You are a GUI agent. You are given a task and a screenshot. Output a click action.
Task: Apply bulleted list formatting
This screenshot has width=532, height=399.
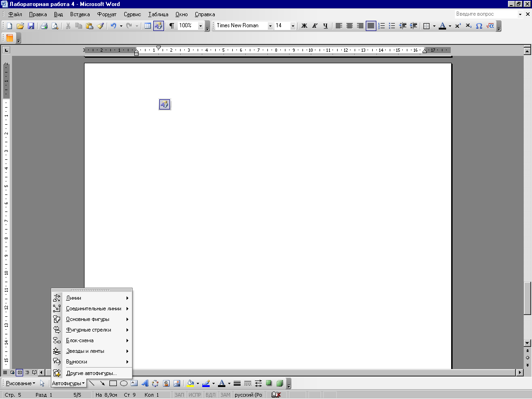point(392,26)
